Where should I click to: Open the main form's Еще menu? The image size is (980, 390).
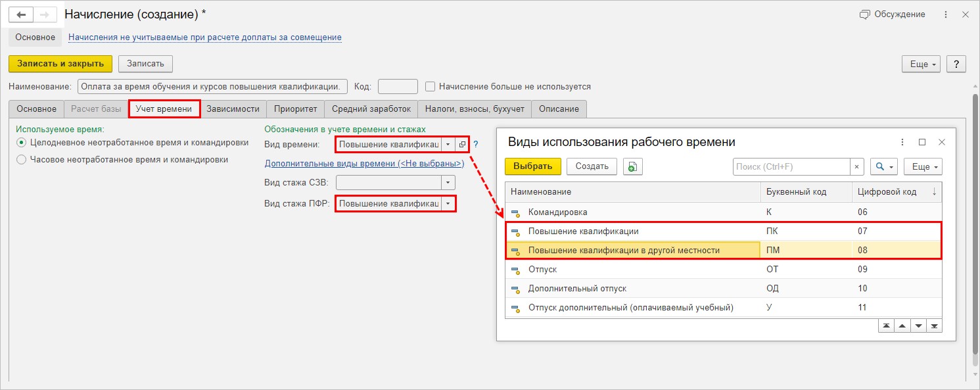(x=922, y=64)
